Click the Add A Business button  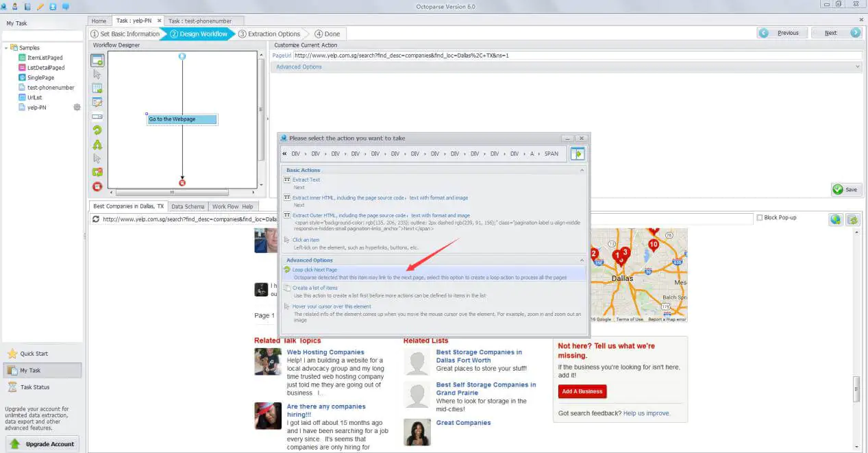pos(582,391)
